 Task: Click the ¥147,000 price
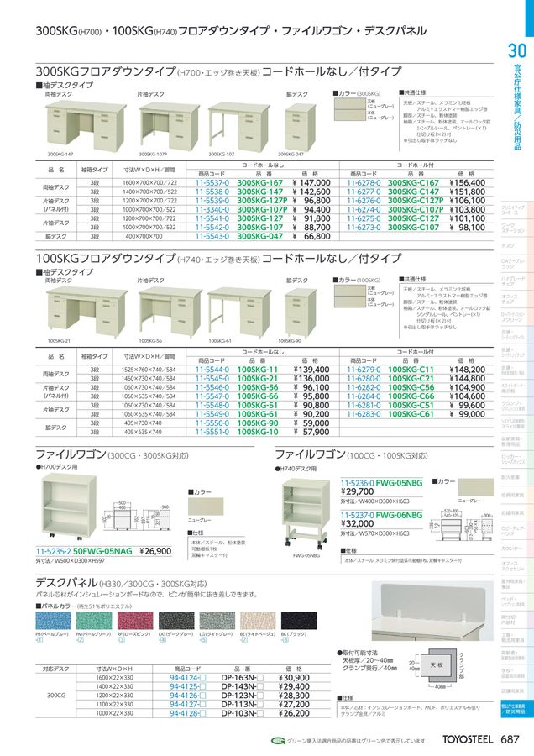[311, 183]
